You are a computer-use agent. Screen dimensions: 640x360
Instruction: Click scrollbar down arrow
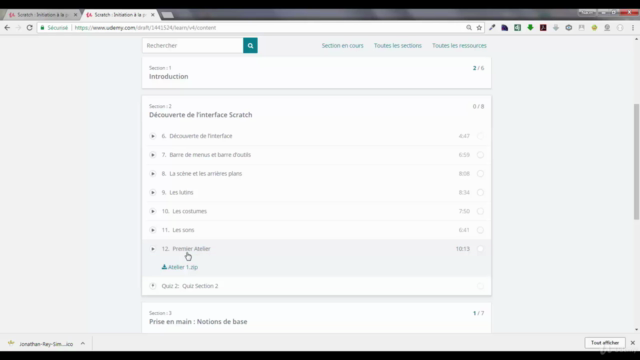pos(636,329)
